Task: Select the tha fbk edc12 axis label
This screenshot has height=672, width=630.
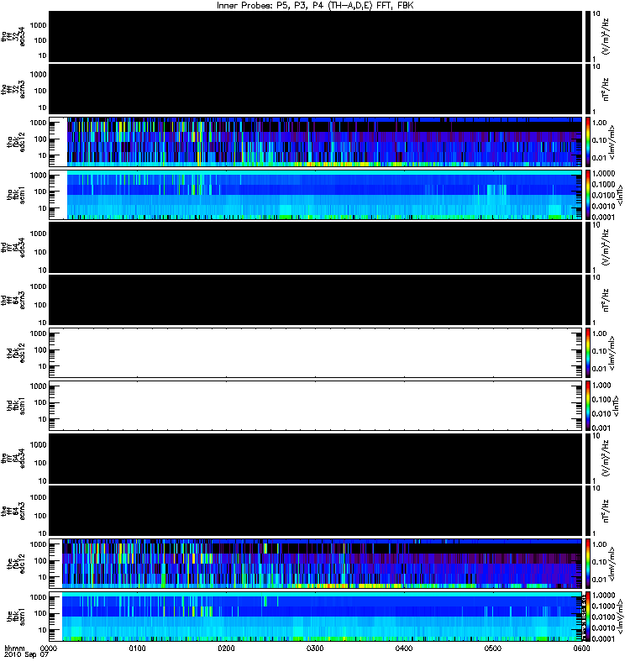Action: 16,142
